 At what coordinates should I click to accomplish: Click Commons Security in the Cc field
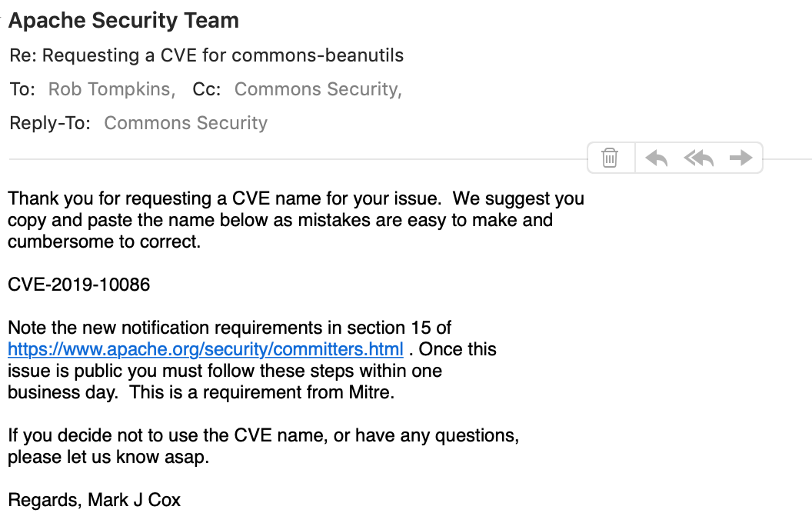[316, 89]
